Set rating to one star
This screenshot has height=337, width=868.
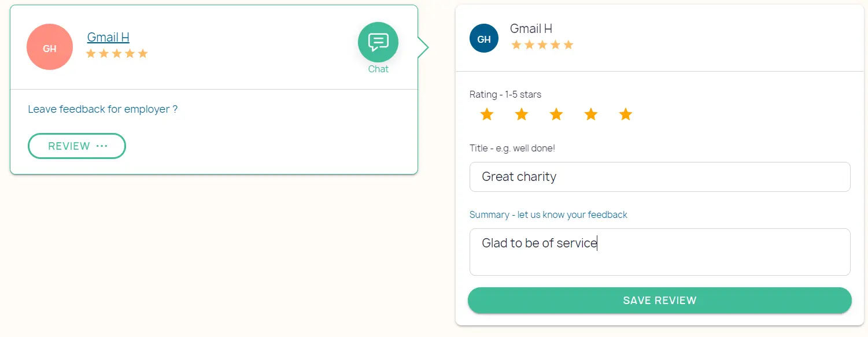click(487, 114)
